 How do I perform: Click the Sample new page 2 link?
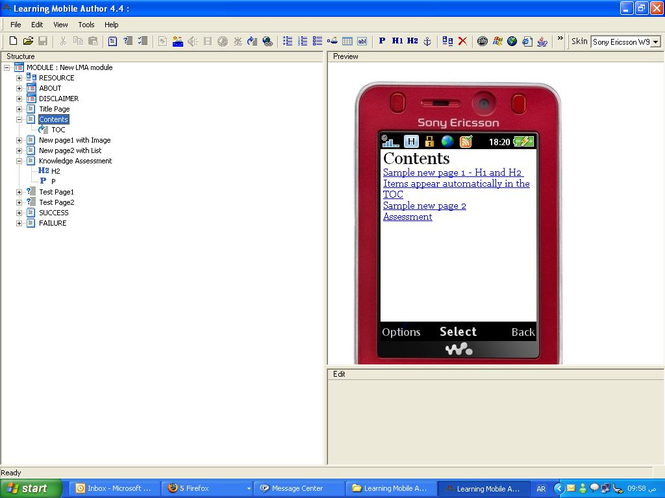pyautogui.click(x=424, y=205)
